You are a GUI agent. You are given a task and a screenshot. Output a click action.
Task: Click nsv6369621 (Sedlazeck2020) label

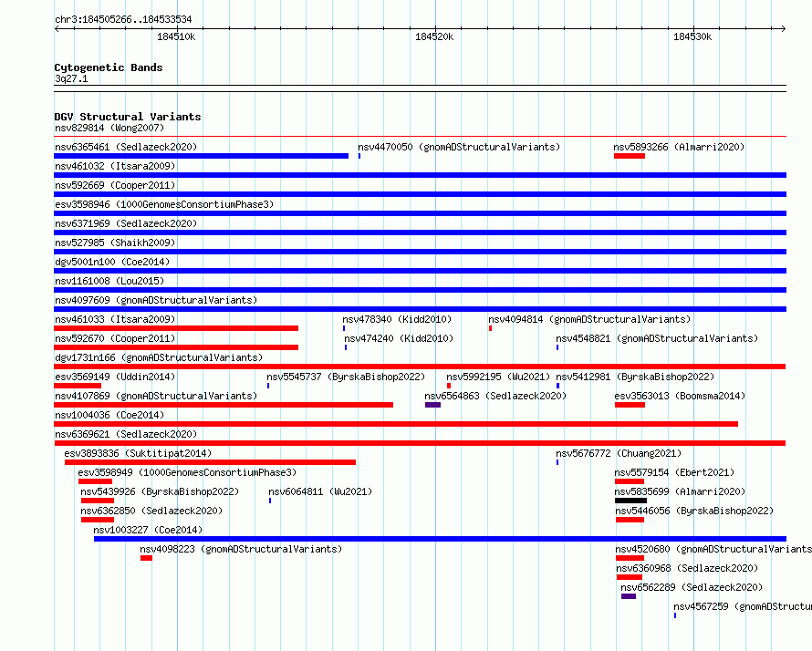126,434
